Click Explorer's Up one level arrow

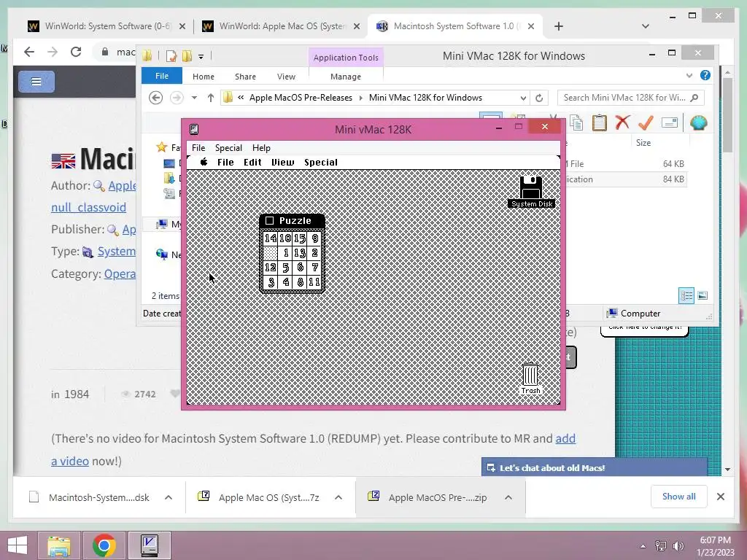211,98
